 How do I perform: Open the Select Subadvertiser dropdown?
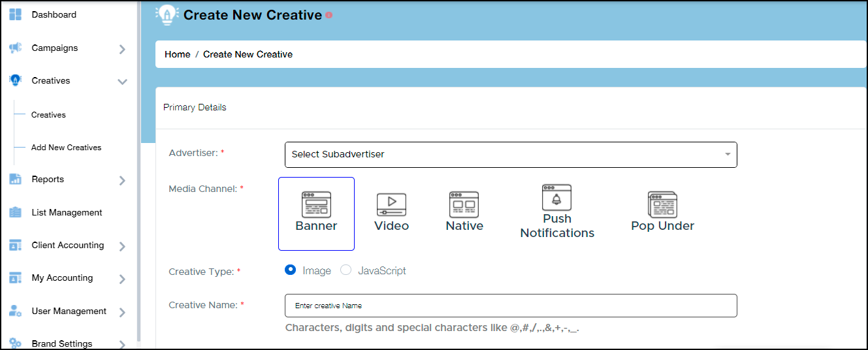510,155
